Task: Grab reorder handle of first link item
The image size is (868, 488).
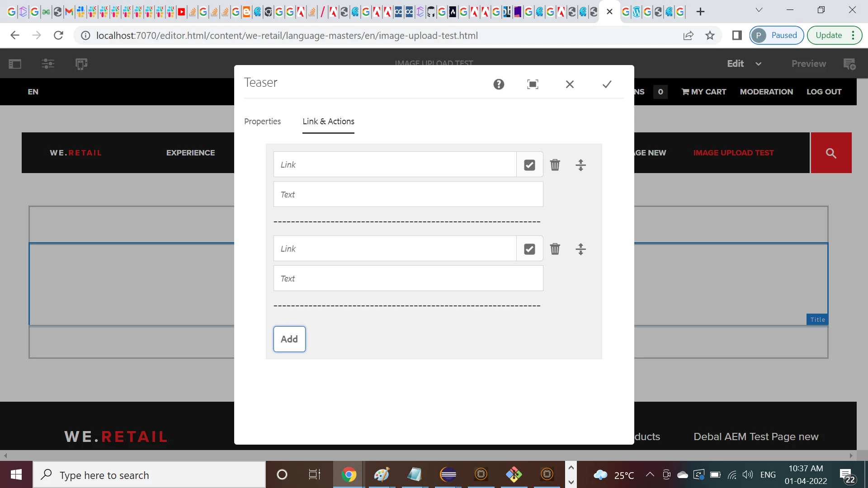Action: point(580,165)
